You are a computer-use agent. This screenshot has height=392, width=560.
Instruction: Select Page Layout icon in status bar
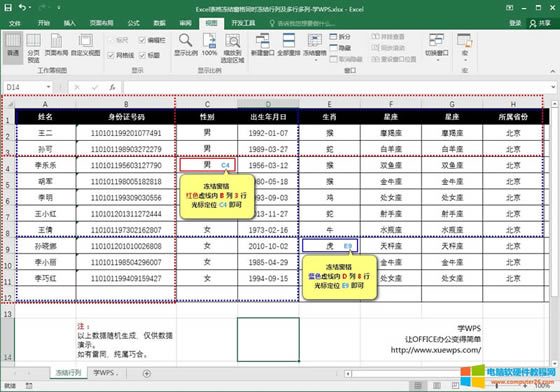point(436,386)
